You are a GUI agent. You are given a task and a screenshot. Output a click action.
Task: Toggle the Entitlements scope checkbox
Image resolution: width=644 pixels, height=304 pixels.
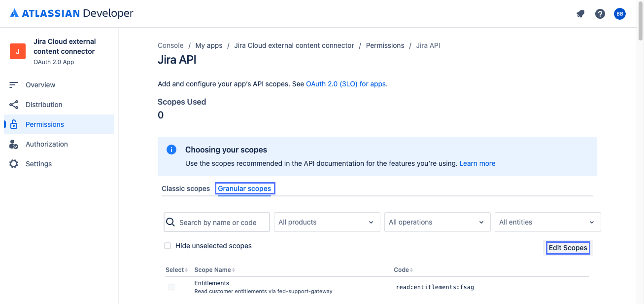point(171,287)
